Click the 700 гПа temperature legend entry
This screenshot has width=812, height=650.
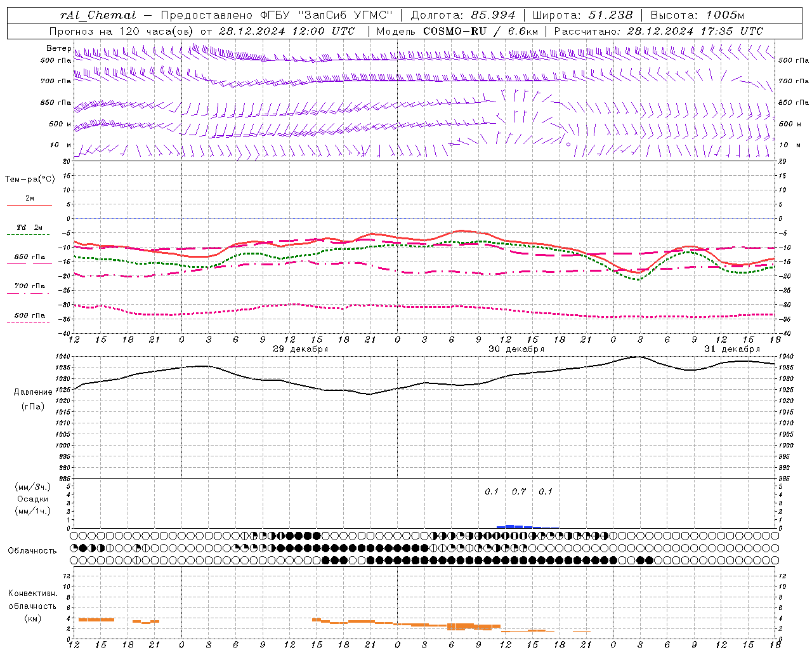click(29, 286)
